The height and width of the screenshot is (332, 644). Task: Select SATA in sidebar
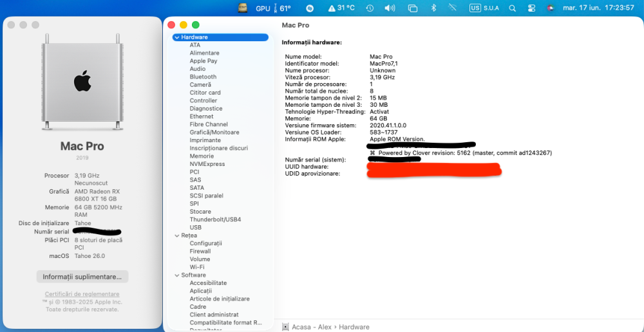tap(196, 188)
